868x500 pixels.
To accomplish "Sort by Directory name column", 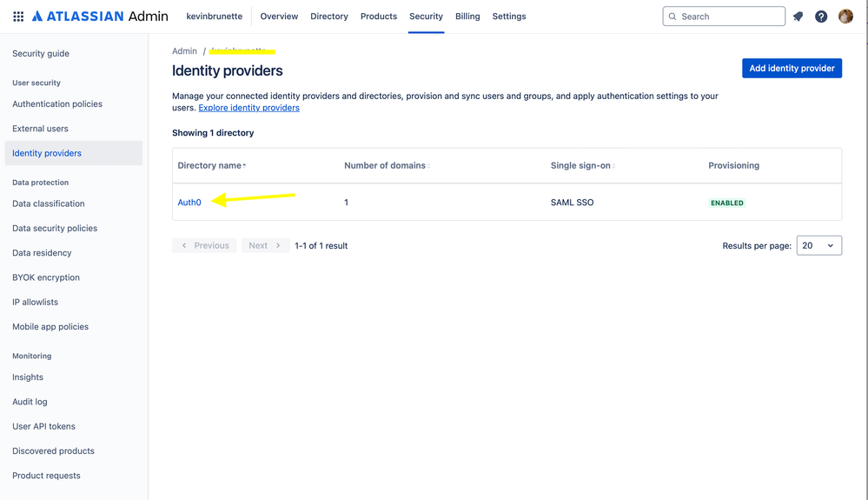I will [211, 165].
